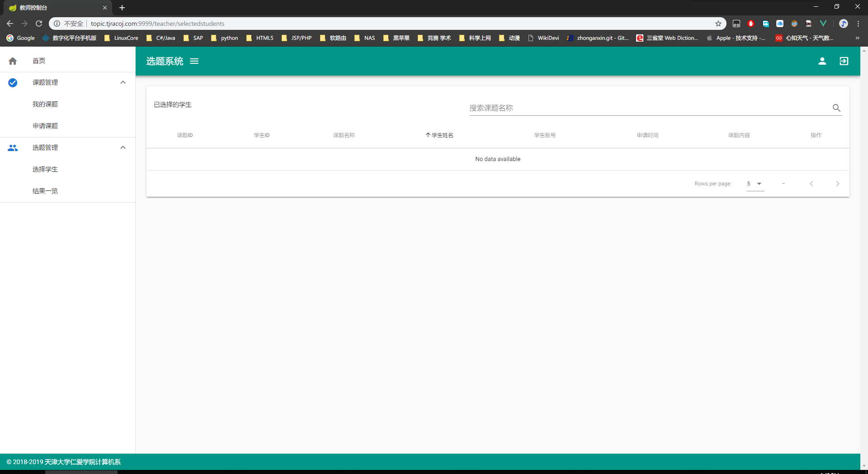Viewport: 868px width, 474px height.
Task: Collapse the 课题管理 section chevron
Action: [123, 82]
